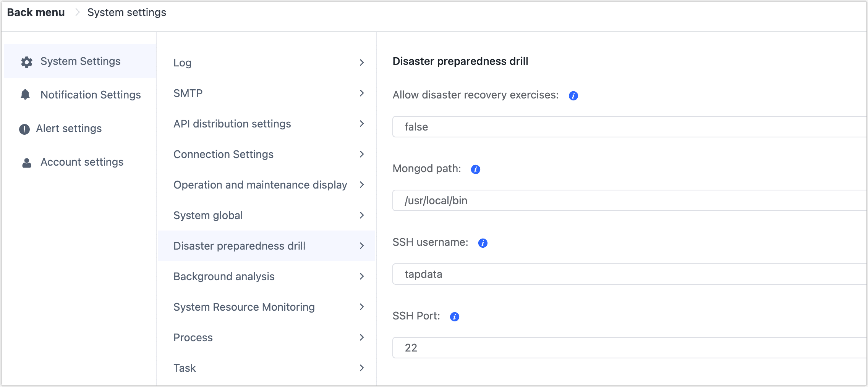This screenshot has width=868, height=387.
Task: Open the Back menu breadcrumb link
Action: pos(36,12)
